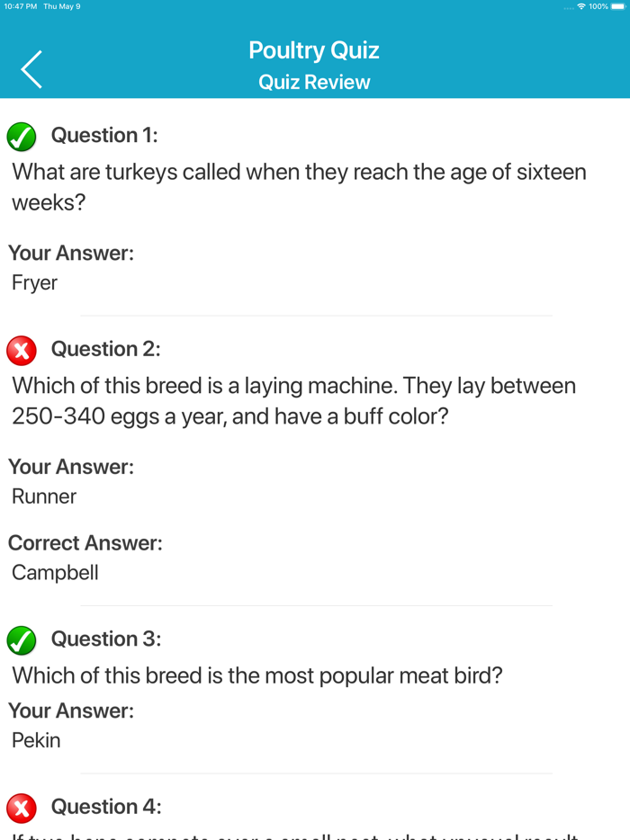Viewport: 630px width, 840px height.
Task: Click the Poultry Quiz title
Action: click(x=313, y=50)
